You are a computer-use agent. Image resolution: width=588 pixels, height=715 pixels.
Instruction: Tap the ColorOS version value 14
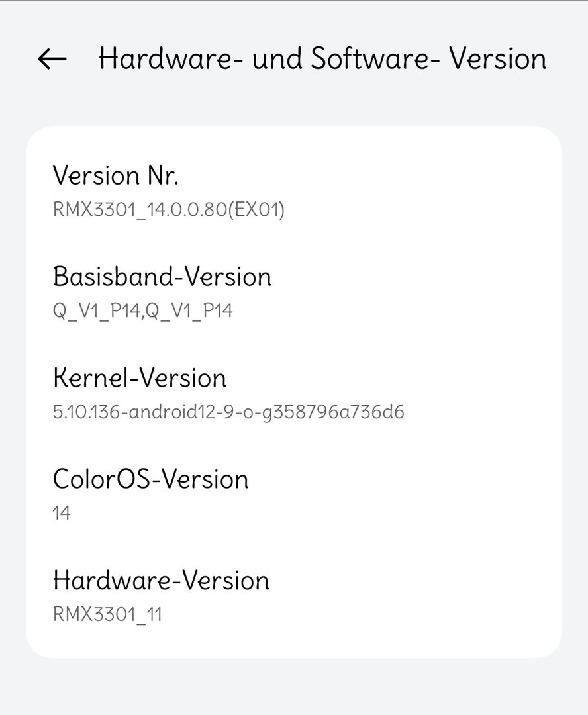pos(61,514)
